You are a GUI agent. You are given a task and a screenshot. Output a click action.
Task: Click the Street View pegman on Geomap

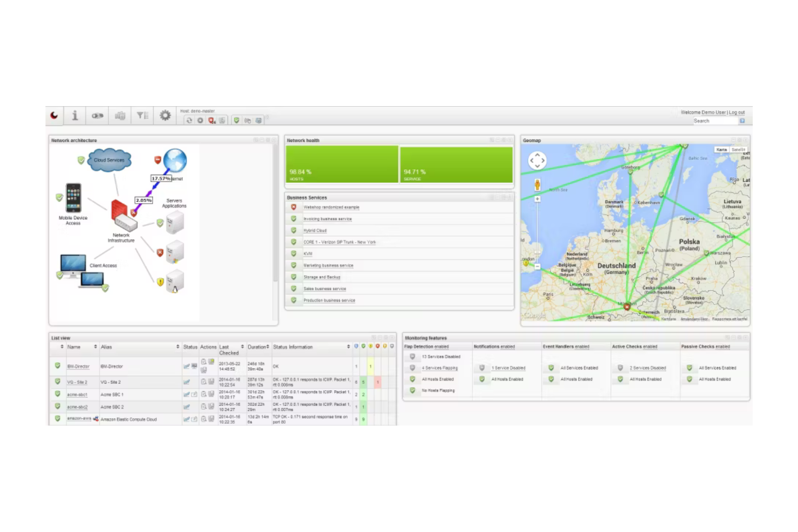coord(537,185)
